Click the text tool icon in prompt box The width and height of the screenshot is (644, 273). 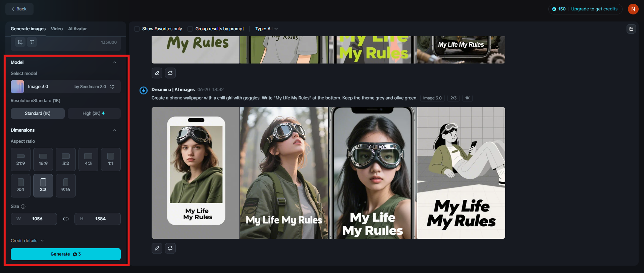[x=32, y=42]
